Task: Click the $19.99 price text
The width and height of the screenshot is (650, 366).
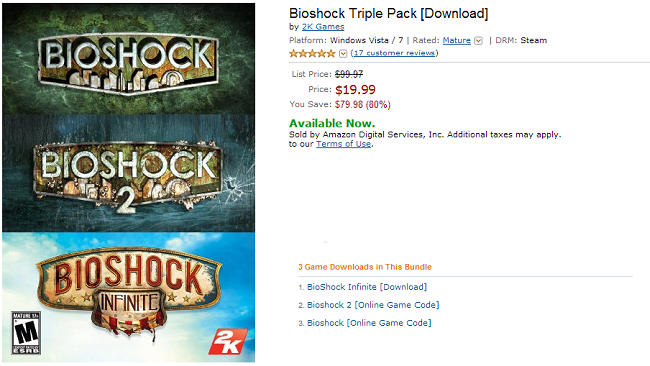Action: (355, 90)
